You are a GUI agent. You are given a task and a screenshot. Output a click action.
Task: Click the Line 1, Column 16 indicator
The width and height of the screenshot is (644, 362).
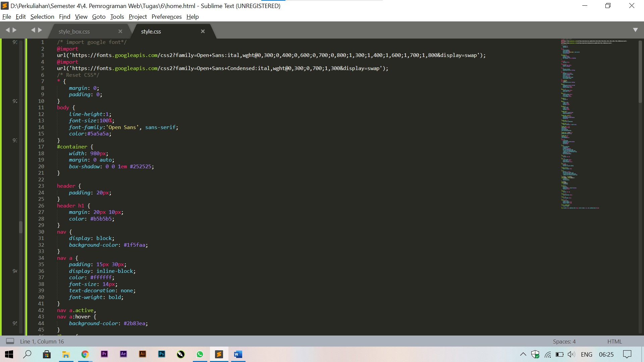coord(42,341)
